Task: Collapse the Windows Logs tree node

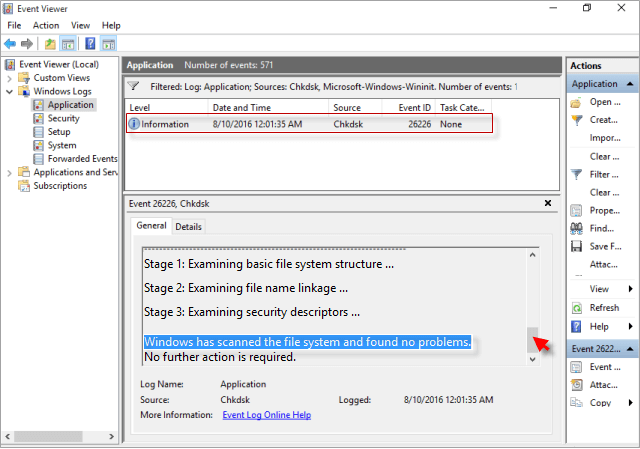Action: coord(10,91)
